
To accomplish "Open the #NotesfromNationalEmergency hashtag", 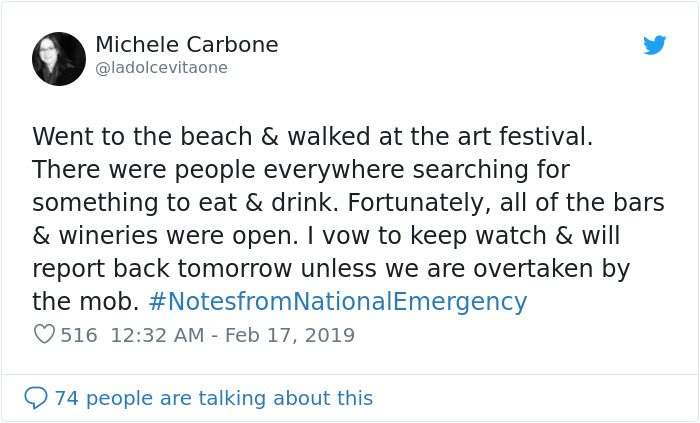I will coord(337,301).
